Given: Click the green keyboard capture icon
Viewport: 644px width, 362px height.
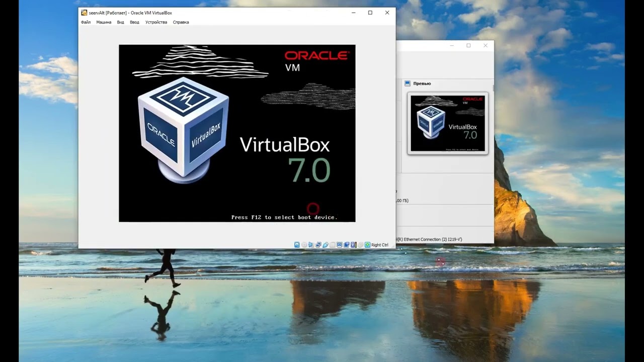Looking at the screenshot, I should pos(367,245).
